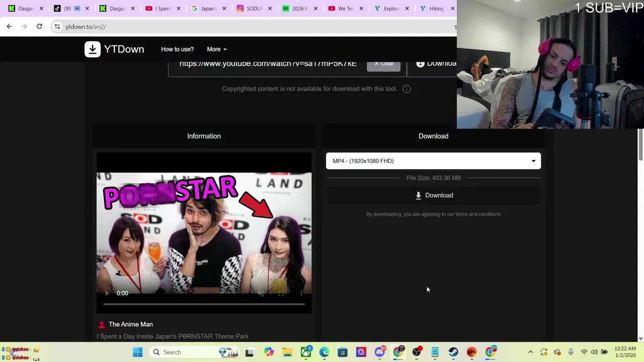This screenshot has width=644, height=362.
Task: Close the SODLA tab
Action: (x=270, y=9)
